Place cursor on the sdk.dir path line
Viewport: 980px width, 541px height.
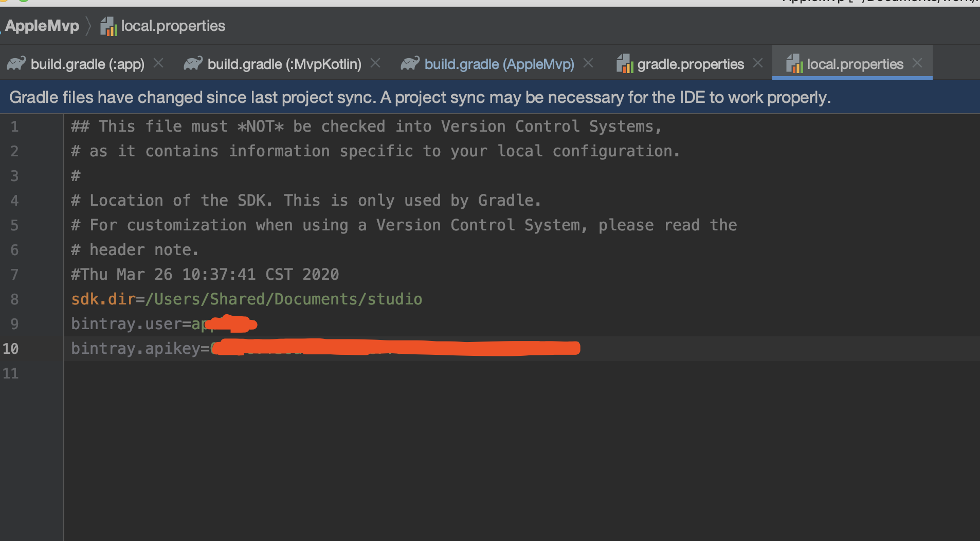point(247,299)
